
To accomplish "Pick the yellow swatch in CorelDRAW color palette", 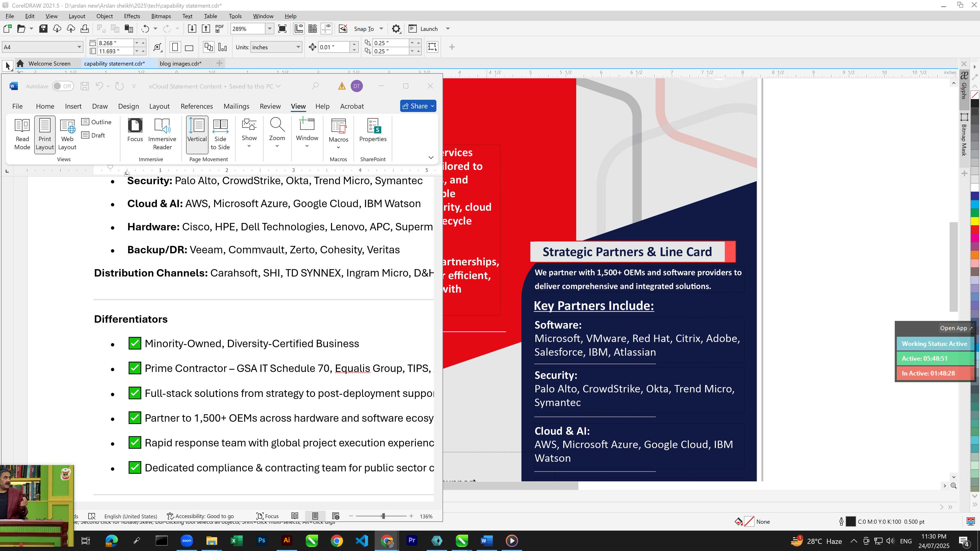I will pos(974,221).
